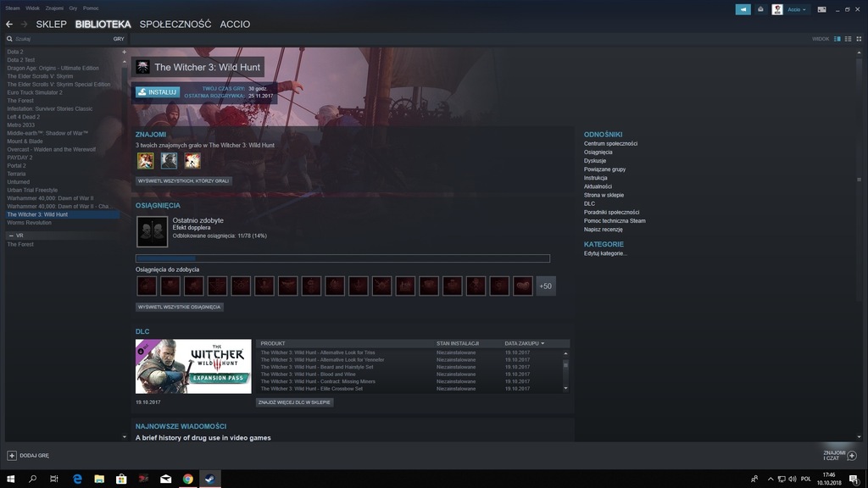Go to the SPOŁECZNOŚĆ tab
Image resolution: width=868 pixels, height=488 pixels.
[175, 25]
